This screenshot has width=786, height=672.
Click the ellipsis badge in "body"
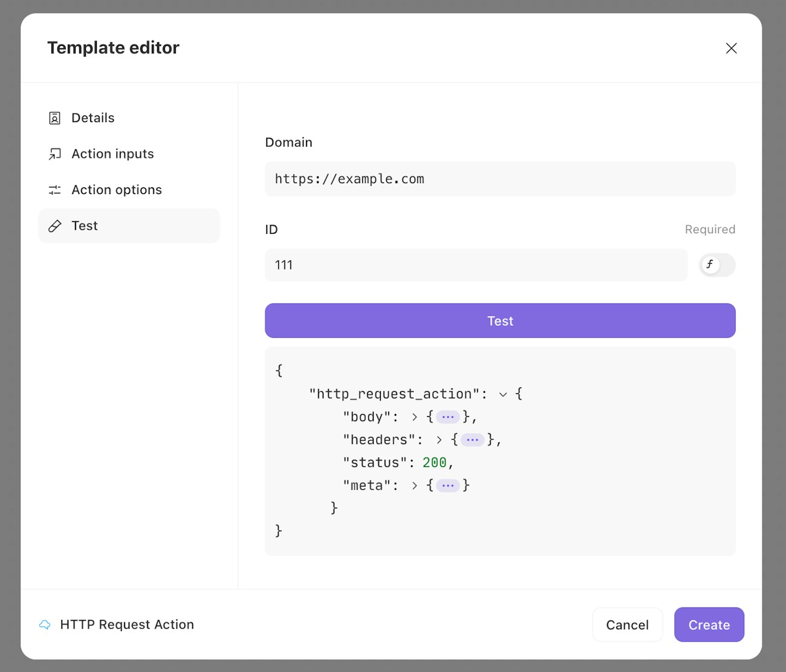pyautogui.click(x=447, y=417)
